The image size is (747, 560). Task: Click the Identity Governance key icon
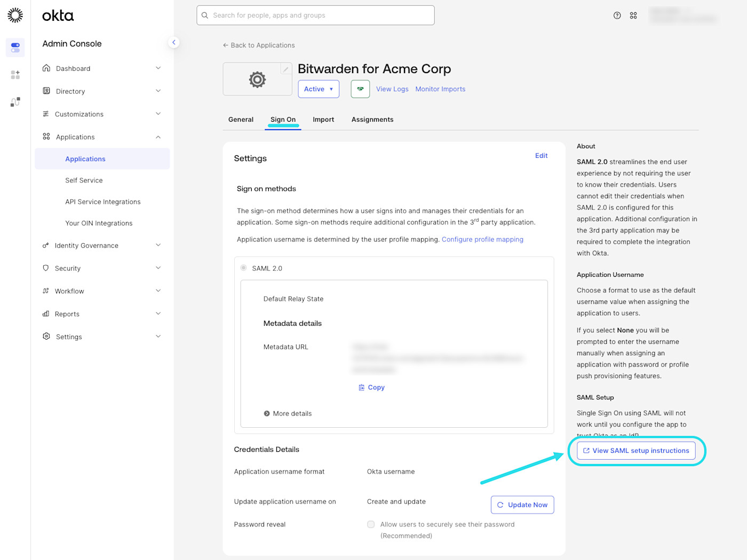tap(46, 245)
